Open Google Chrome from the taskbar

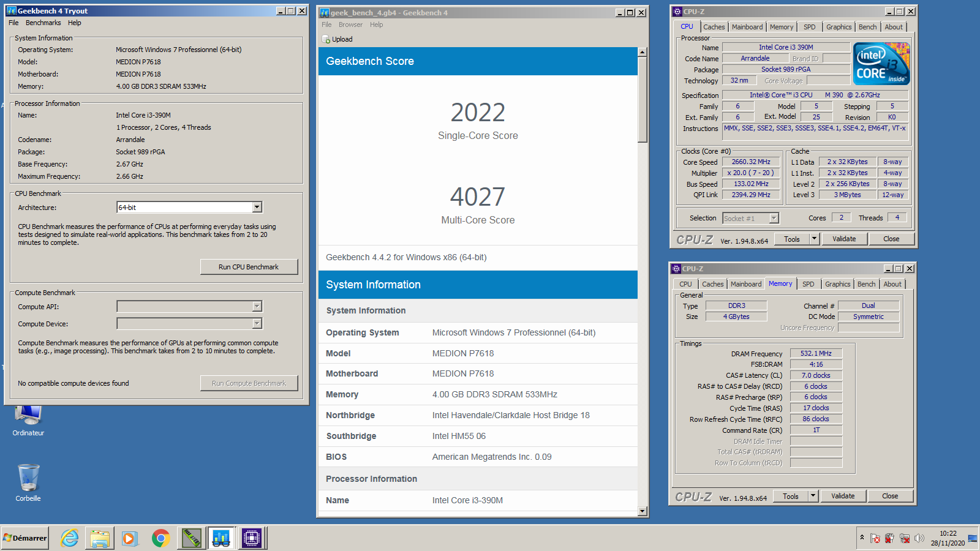[160, 538]
